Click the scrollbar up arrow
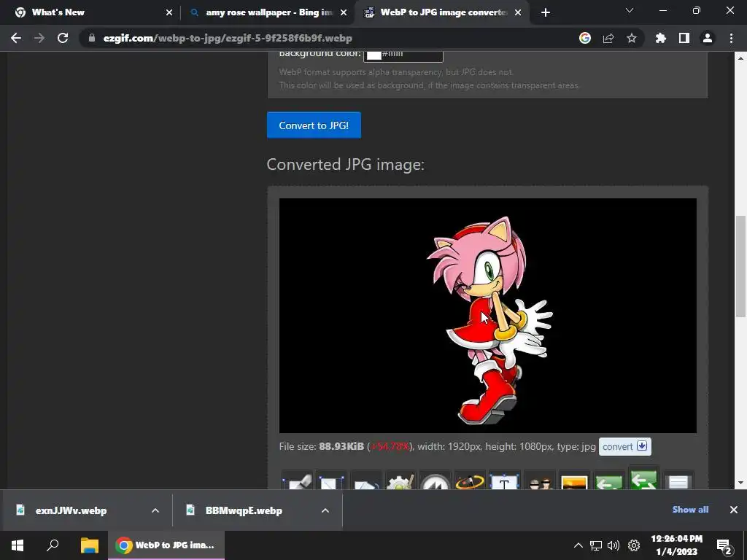The width and height of the screenshot is (747, 560). [740, 58]
